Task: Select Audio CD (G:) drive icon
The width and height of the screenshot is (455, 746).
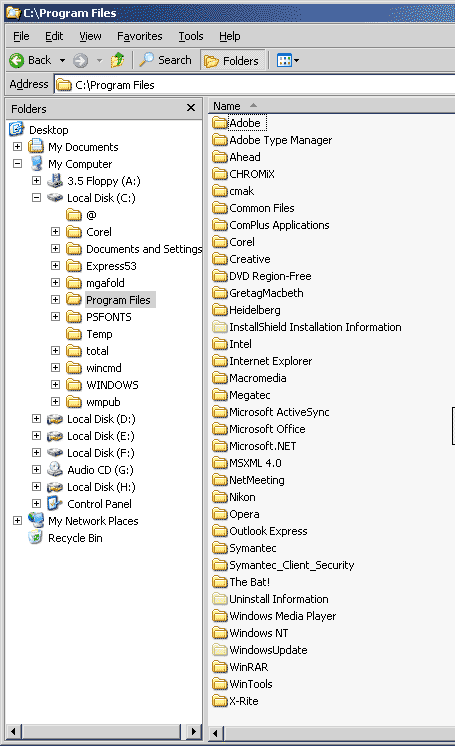Action: coord(55,470)
